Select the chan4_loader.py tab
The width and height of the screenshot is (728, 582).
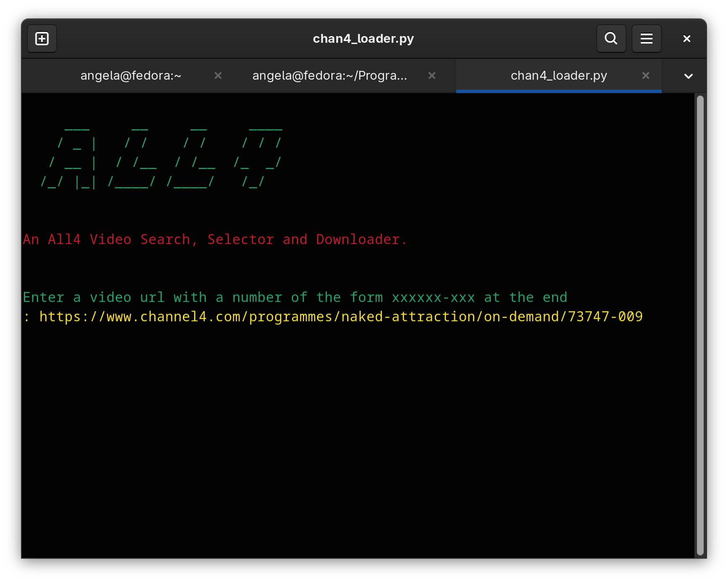559,75
